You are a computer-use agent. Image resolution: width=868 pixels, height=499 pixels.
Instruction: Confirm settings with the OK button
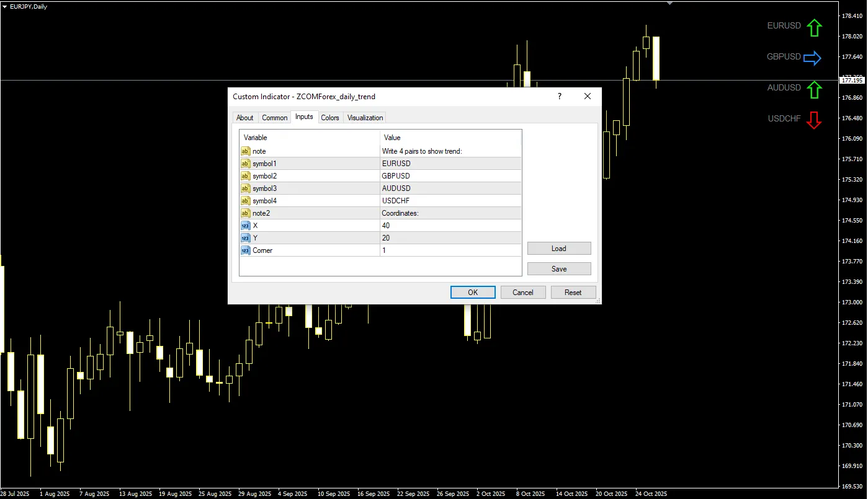473,293
